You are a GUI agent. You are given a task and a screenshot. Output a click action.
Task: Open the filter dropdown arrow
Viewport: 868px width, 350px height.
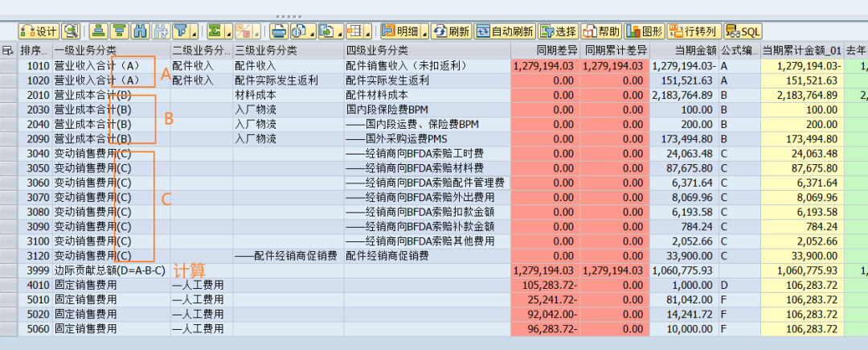coord(194,31)
